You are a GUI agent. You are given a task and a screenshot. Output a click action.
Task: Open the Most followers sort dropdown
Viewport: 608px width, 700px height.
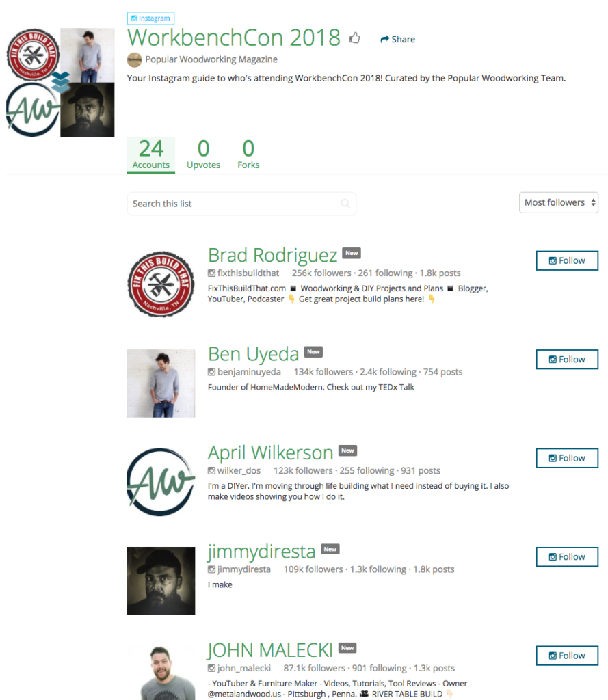[558, 202]
